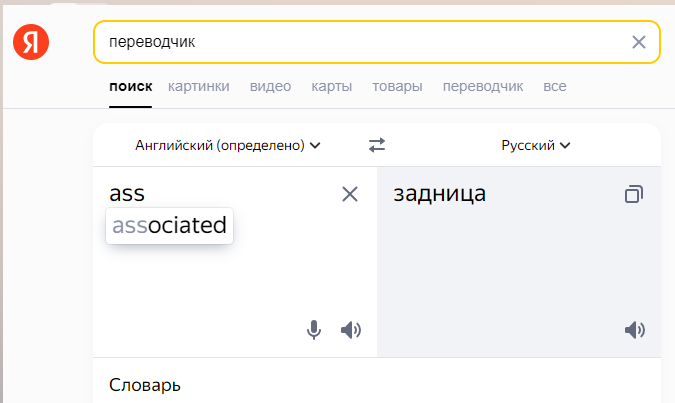Play the translated text audio

(x=635, y=330)
